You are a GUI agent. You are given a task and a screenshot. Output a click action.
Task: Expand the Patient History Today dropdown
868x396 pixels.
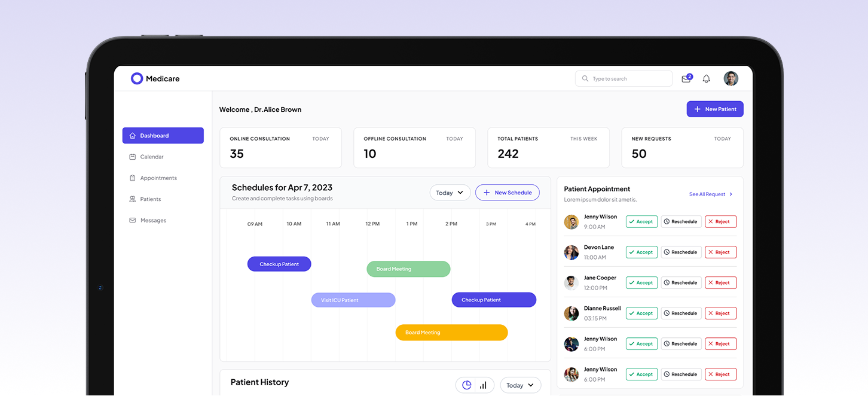point(520,385)
